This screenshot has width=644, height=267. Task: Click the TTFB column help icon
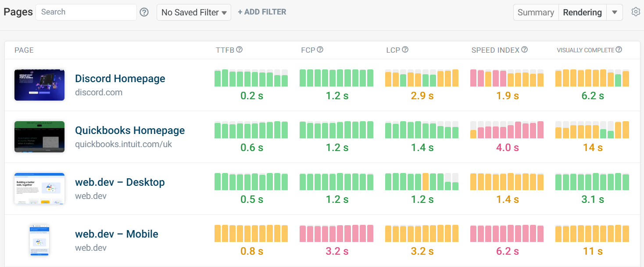pyautogui.click(x=239, y=50)
